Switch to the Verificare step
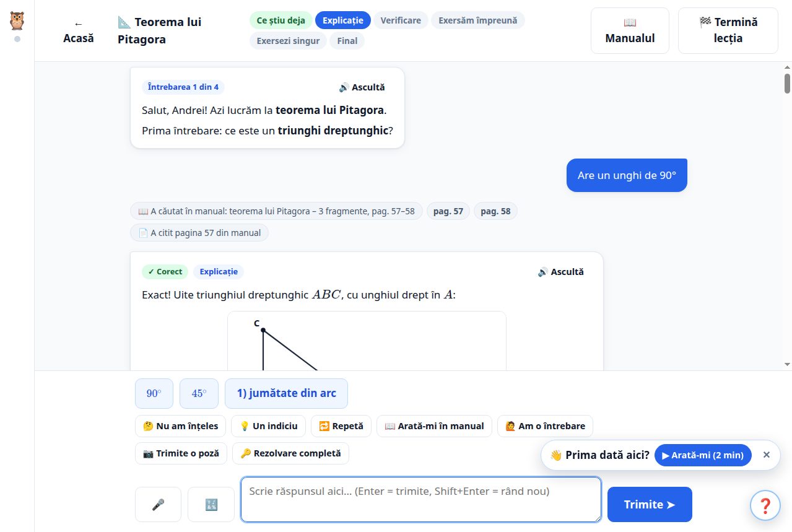 pyautogui.click(x=401, y=20)
